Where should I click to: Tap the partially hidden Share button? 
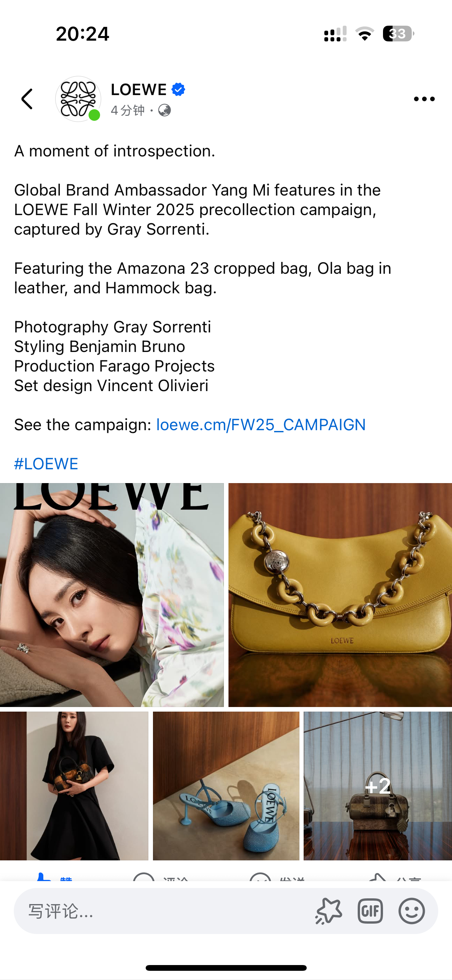coord(395,876)
